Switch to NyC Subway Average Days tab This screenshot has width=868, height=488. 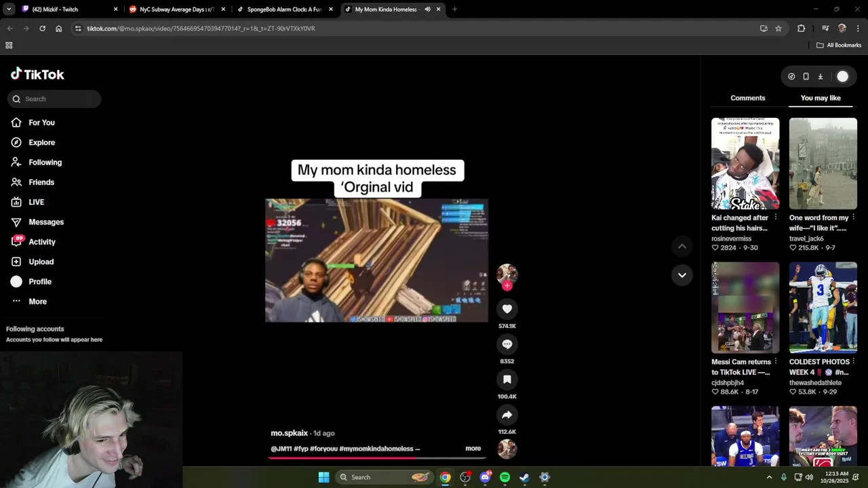(176, 9)
